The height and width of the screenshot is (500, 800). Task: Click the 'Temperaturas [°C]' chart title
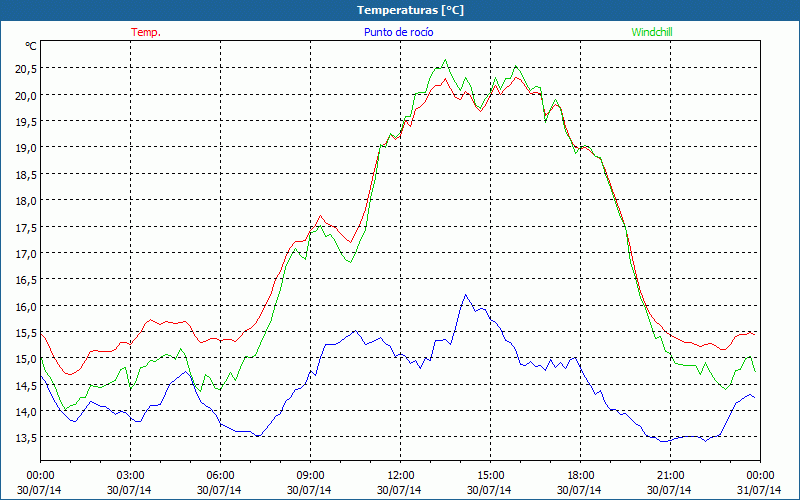pos(410,10)
